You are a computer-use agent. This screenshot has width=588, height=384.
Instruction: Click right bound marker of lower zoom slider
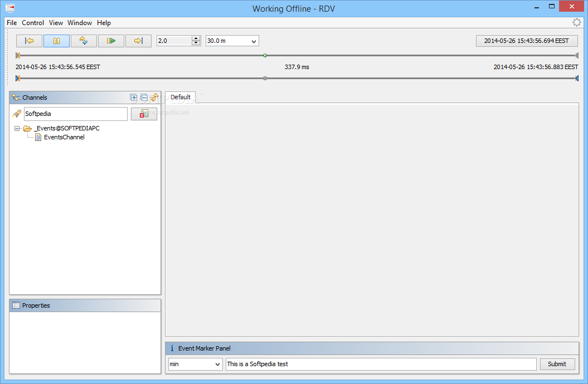click(577, 79)
